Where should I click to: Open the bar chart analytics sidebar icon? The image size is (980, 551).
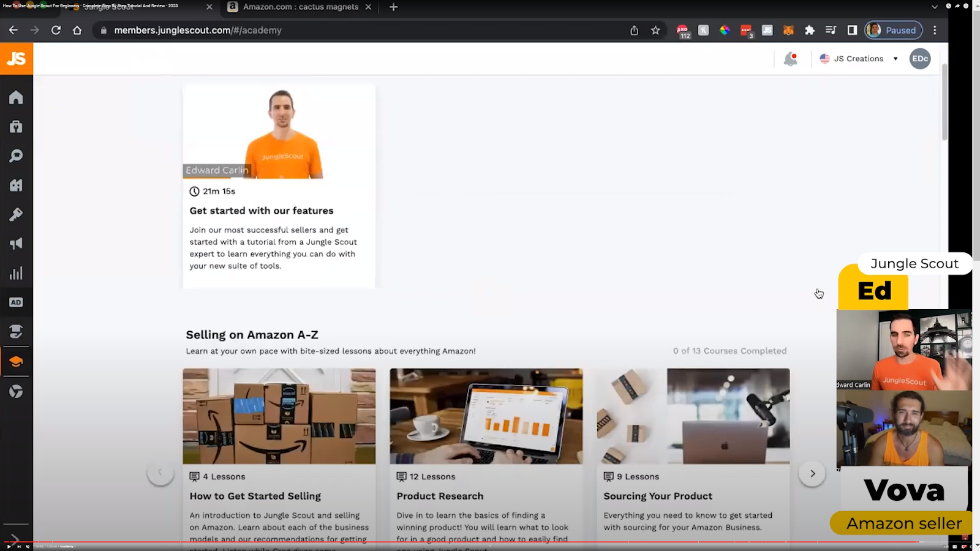(16, 273)
